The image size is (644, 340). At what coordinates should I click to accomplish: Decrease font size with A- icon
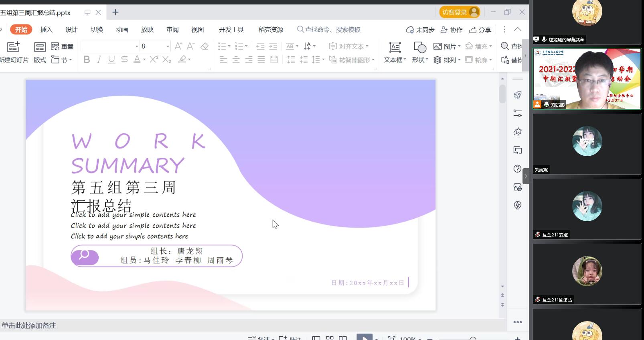click(x=191, y=46)
